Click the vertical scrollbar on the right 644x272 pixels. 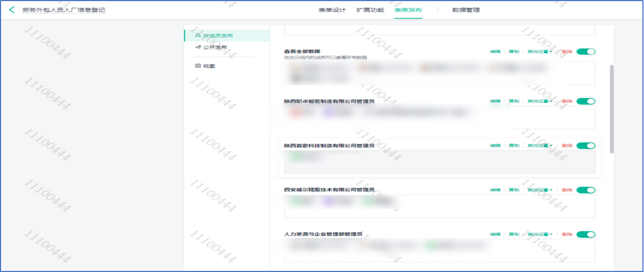point(612,109)
